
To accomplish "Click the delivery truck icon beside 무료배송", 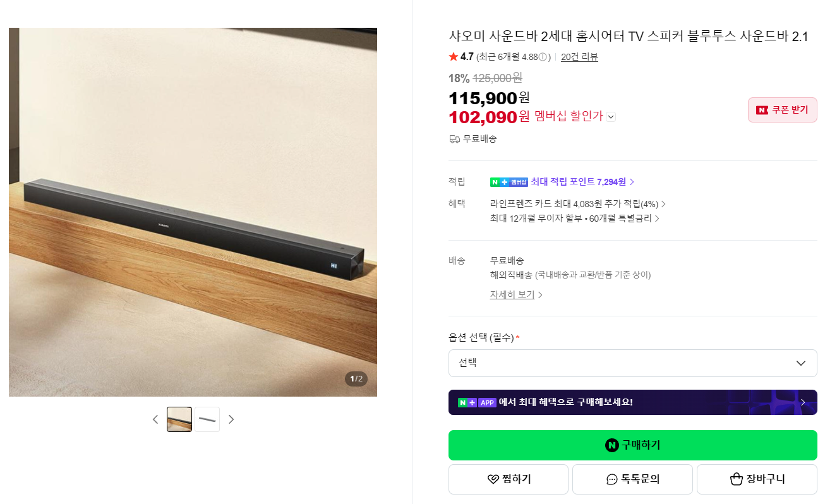I will pyautogui.click(x=454, y=139).
